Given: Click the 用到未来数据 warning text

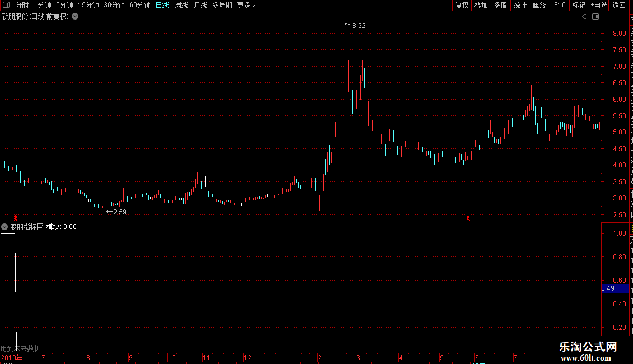Looking at the screenshot, I should pyautogui.click(x=21, y=348).
